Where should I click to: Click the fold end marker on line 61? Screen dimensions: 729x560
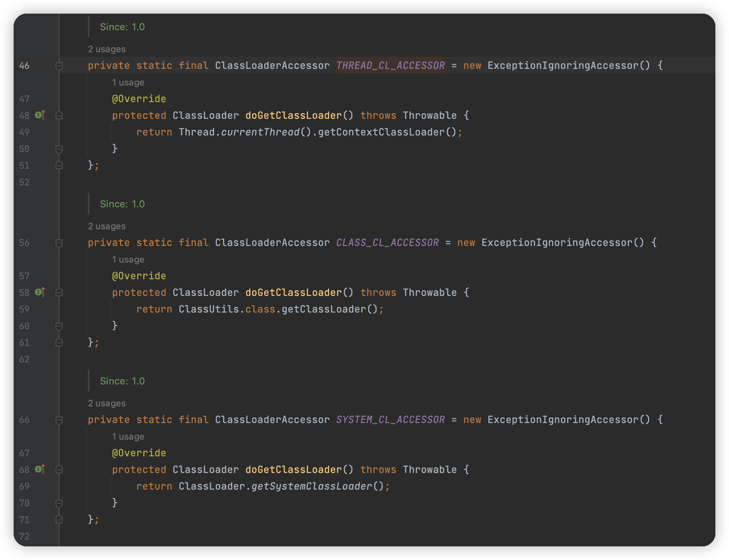click(59, 342)
